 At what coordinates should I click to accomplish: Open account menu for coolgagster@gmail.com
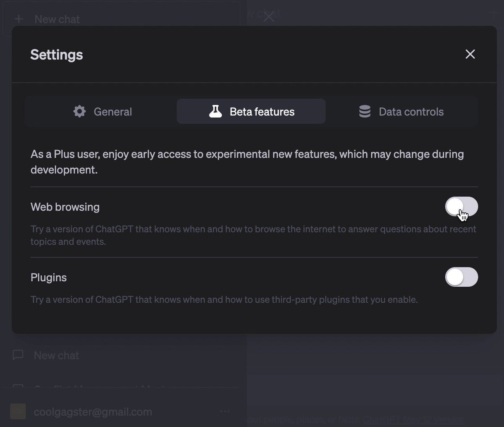[x=122, y=411]
